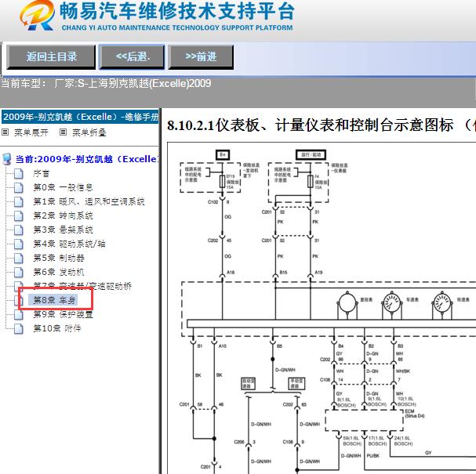
Task: Click the computer icon at tree root
Action: 7,159
